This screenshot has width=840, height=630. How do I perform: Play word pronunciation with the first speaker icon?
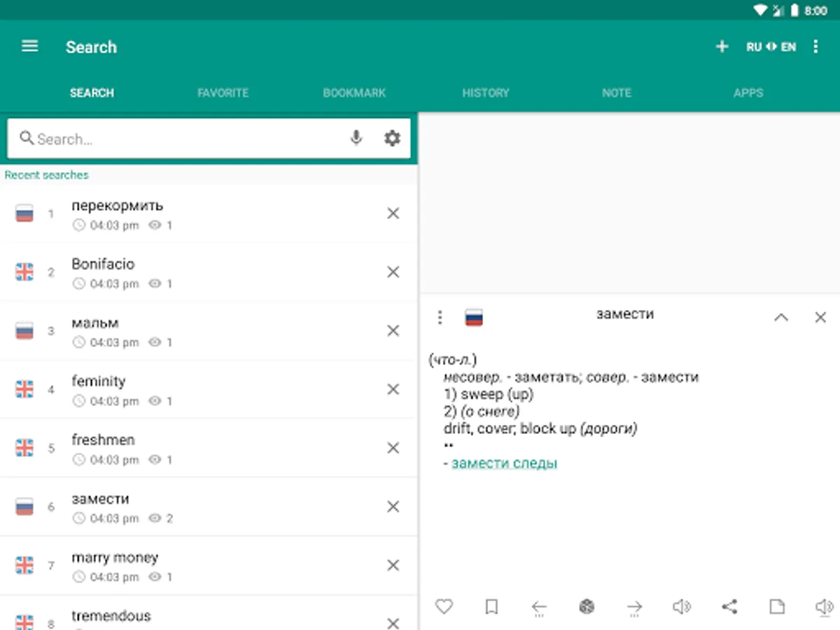pyautogui.click(x=682, y=607)
